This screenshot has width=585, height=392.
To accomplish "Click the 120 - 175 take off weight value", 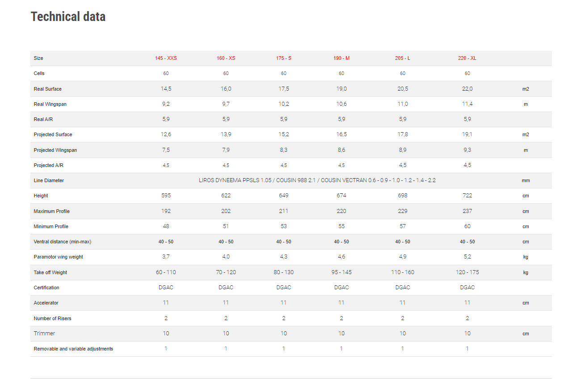I will 467,272.
